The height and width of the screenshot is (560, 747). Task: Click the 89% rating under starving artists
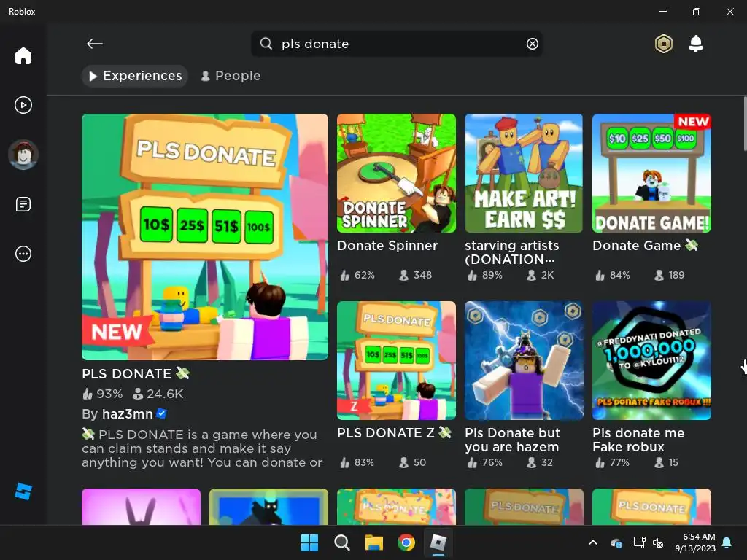click(x=485, y=275)
